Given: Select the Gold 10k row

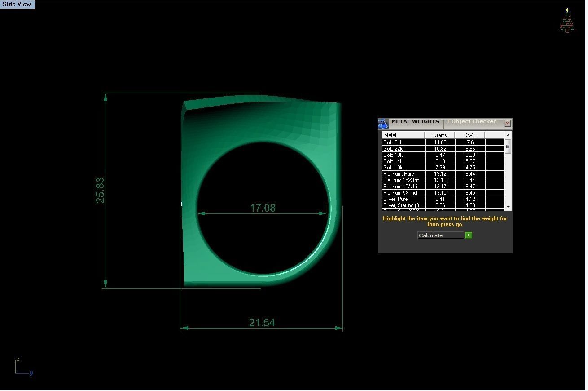Looking at the screenshot, I should tap(443, 168).
